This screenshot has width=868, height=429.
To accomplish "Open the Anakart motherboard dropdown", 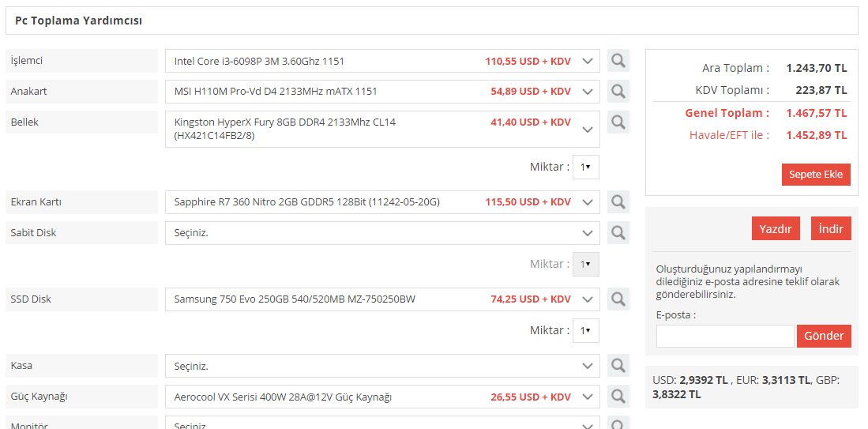I will 382,92.
